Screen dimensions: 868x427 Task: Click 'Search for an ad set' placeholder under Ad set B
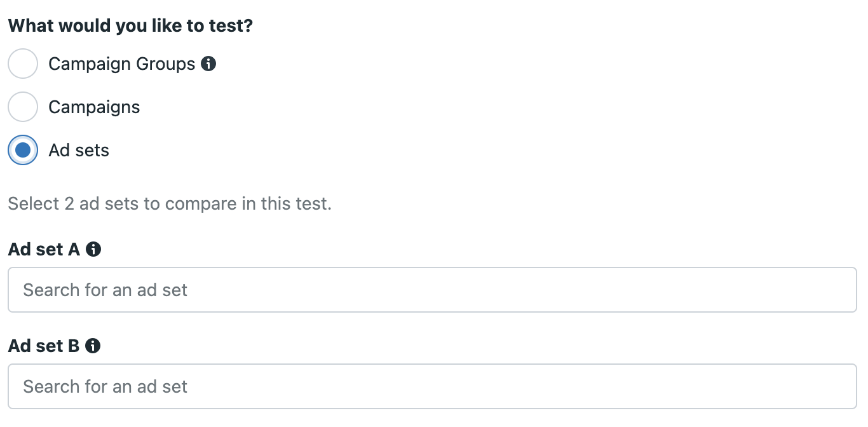coord(105,387)
